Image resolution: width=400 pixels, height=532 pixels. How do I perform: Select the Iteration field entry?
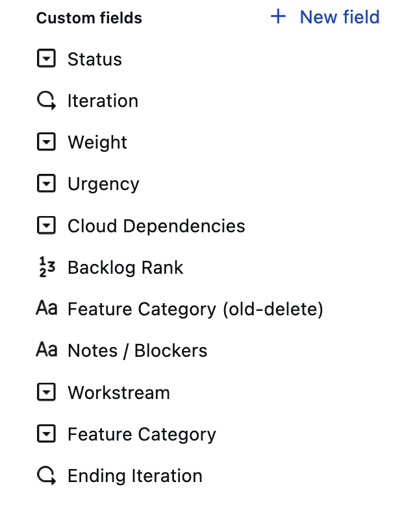click(x=103, y=101)
